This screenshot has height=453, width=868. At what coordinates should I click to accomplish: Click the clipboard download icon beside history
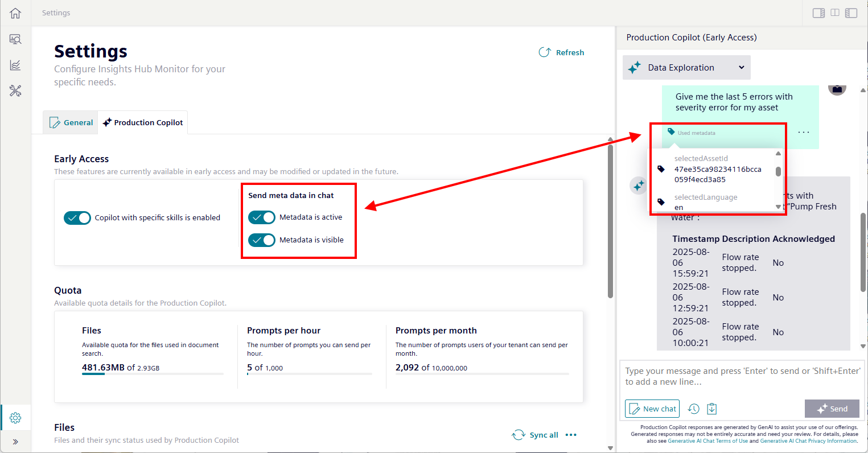click(712, 409)
